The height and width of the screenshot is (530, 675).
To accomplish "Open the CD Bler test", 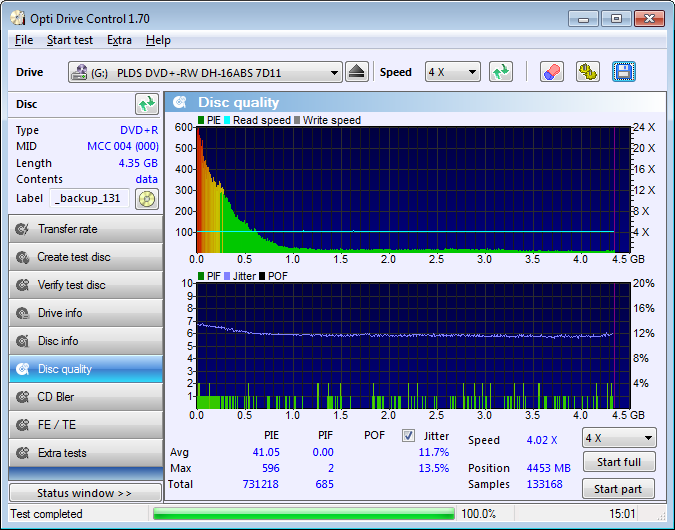I will pyautogui.click(x=86, y=397).
